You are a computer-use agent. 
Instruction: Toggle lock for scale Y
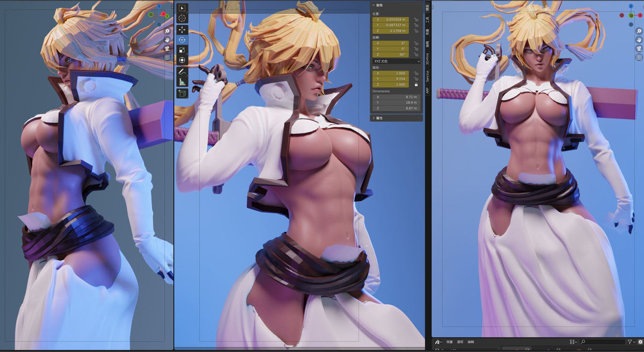tap(415, 78)
